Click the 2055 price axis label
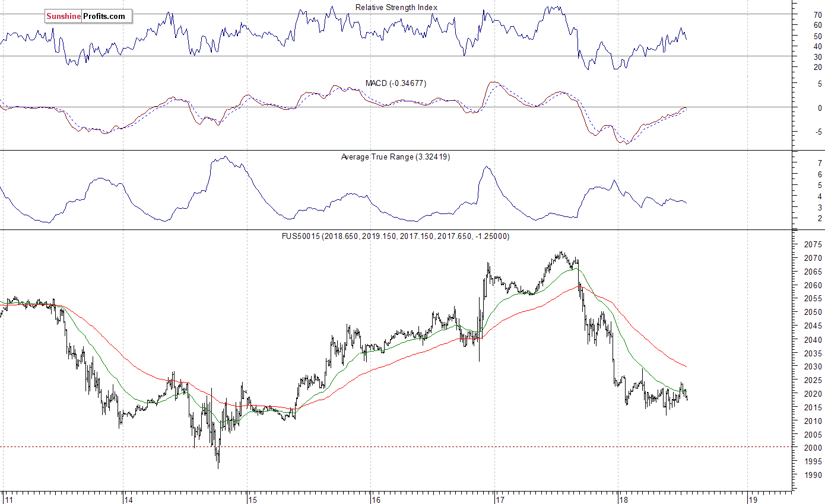 [x=814, y=299]
